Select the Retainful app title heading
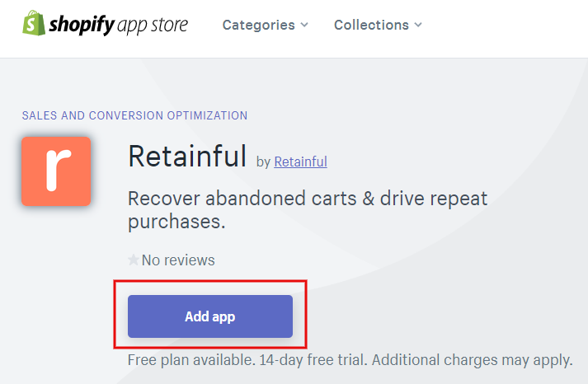This screenshot has width=588, height=384. tap(187, 157)
